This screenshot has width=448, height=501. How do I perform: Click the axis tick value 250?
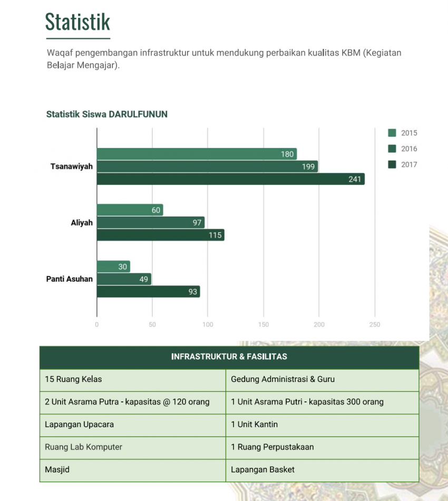point(375,325)
